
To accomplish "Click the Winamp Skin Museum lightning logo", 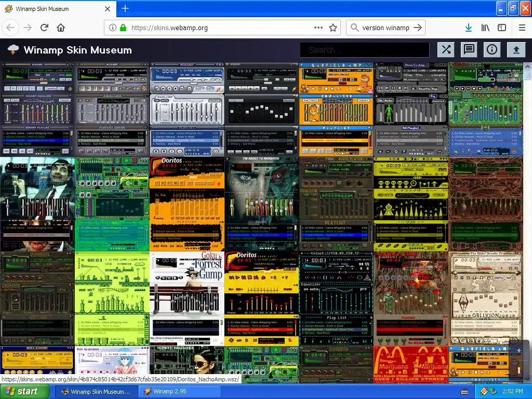I will (x=13, y=50).
